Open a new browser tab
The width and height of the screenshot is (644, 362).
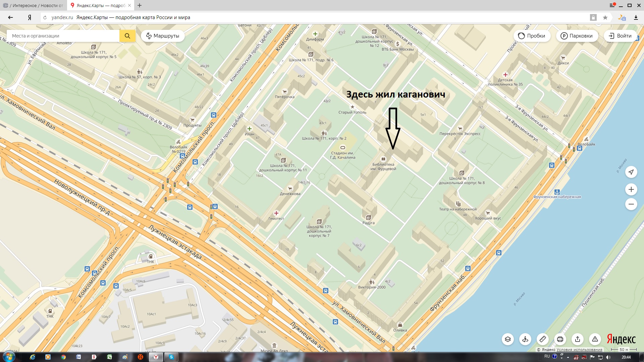point(140,5)
